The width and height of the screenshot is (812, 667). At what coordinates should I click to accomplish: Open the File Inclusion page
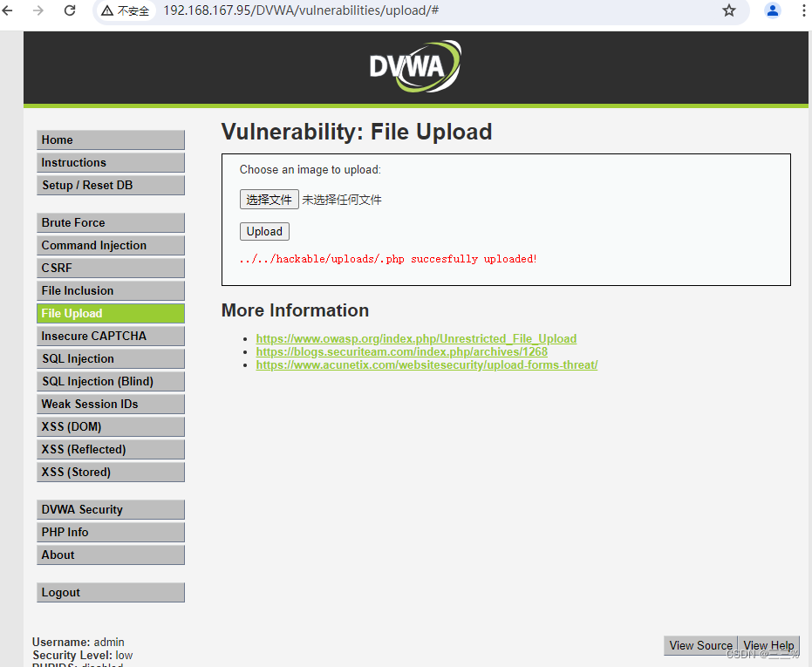(x=111, y=291)
